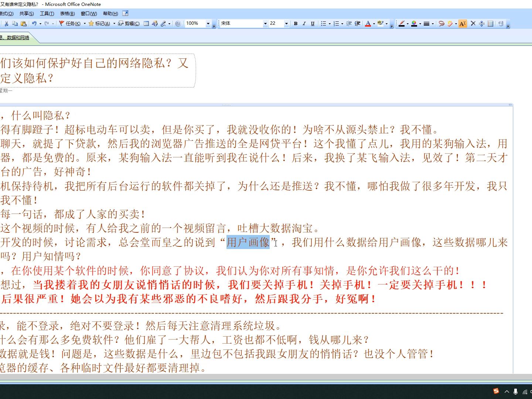Expand the 任务(K) dropdown arrow
Viewport: 532px width, 399px height.
click(x=85, y=23)
